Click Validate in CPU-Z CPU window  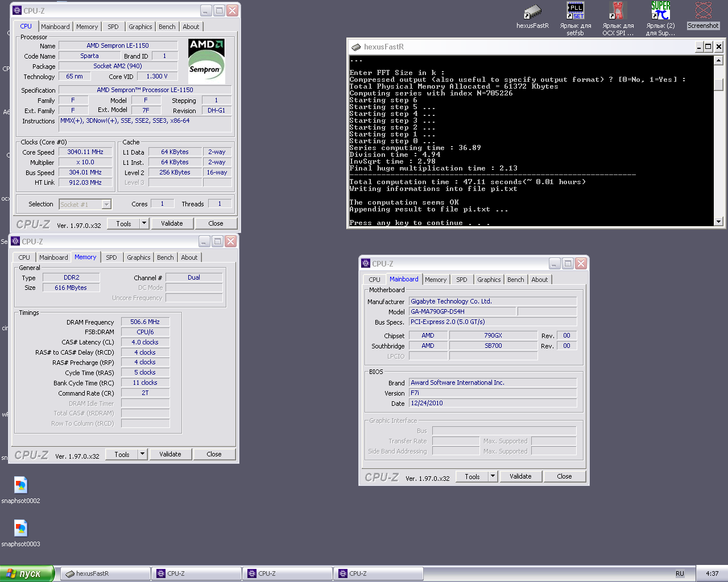172,223
